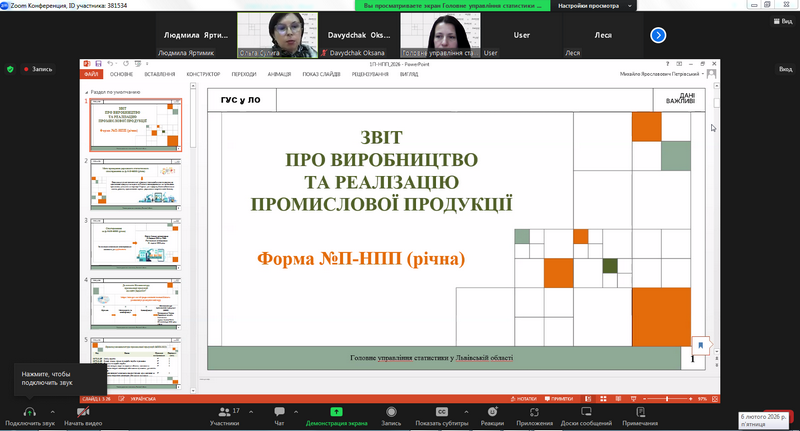
Task: Click the zoom in plus button
Action: (690, 399)
